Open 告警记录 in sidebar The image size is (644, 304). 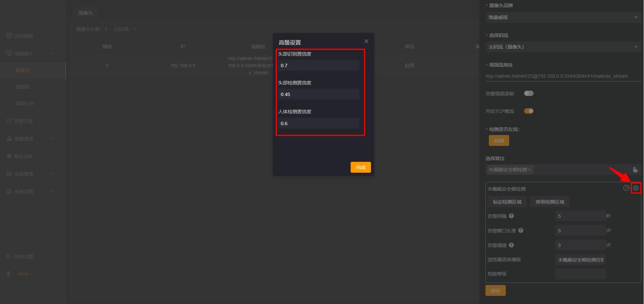pos(23,121)
